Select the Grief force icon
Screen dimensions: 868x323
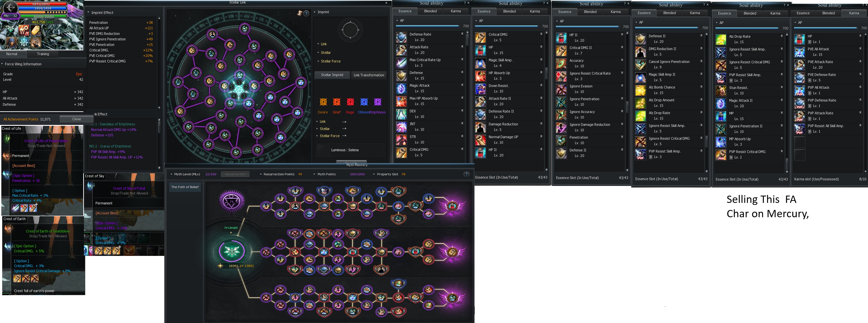(336, 102)
